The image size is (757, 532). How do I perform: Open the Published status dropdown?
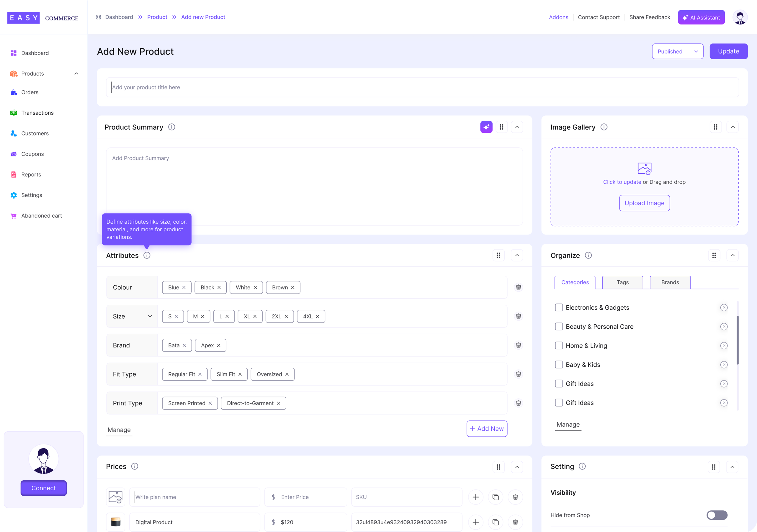[677, 51]
